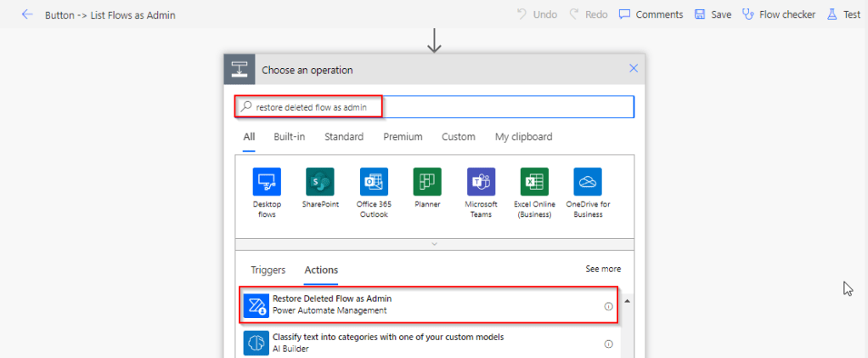Click Save in the top toolbar

(x=713, y=14)
